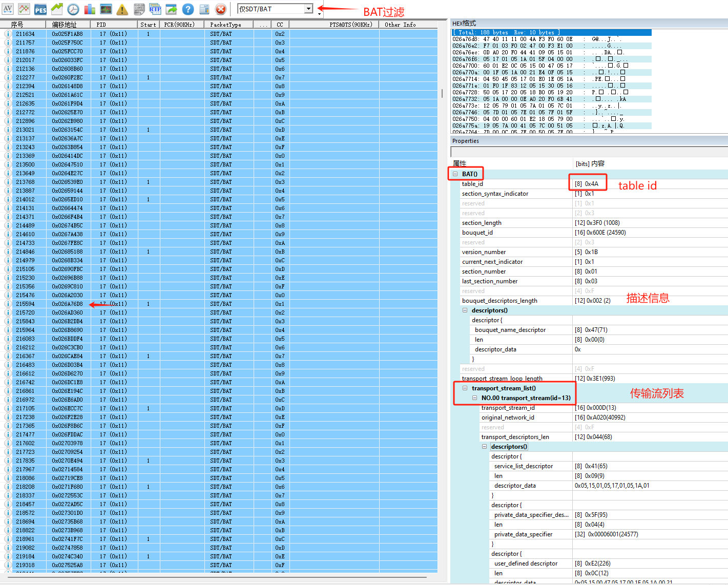
Task: Click the PTS&DTS(90KHz) column header
Action: (334, 24)
